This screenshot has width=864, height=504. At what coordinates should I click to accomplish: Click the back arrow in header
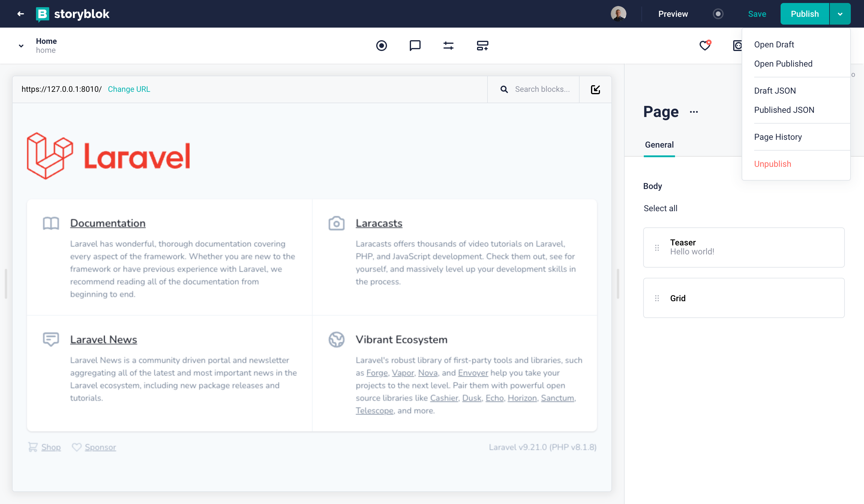click(x=21, y=14)
